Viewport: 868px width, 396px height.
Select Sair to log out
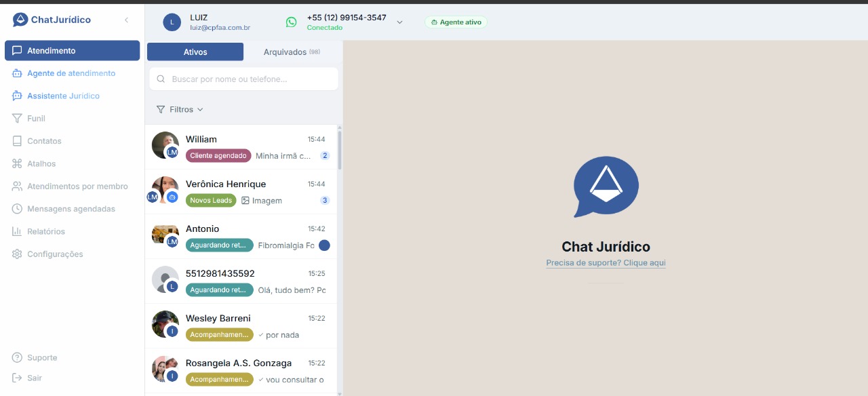click(x=35, y=378)
